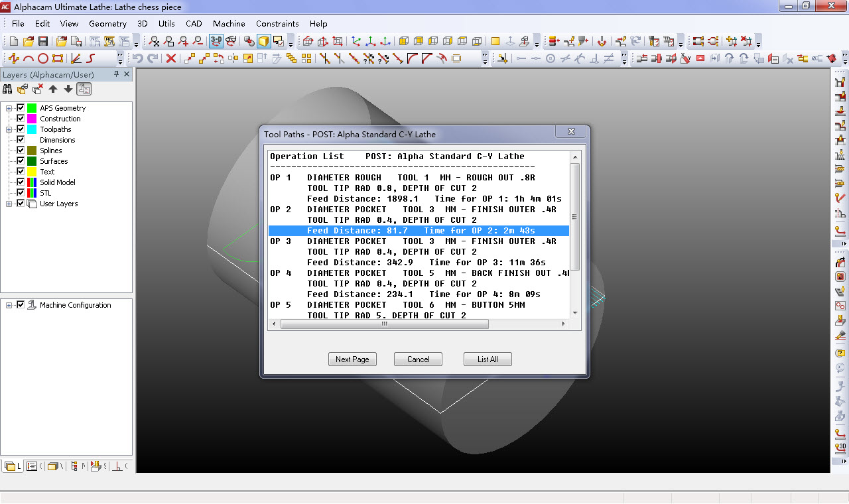Viewport: 849px width, 504px height.
Task: Toggle the Dimensions layer checkbox
Action: tap(21, 140)
